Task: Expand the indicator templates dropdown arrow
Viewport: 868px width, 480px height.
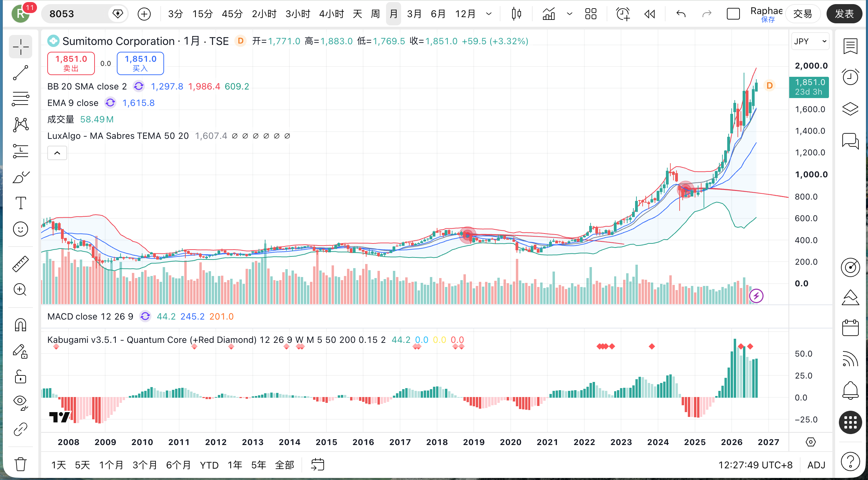Action: pyautogui.click(x=570, y=14)
